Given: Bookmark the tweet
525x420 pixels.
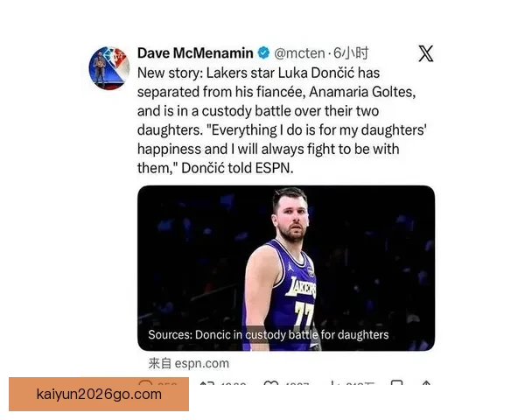Looking at the screenshot, I should pyautogui.click(x=396, y=383).
